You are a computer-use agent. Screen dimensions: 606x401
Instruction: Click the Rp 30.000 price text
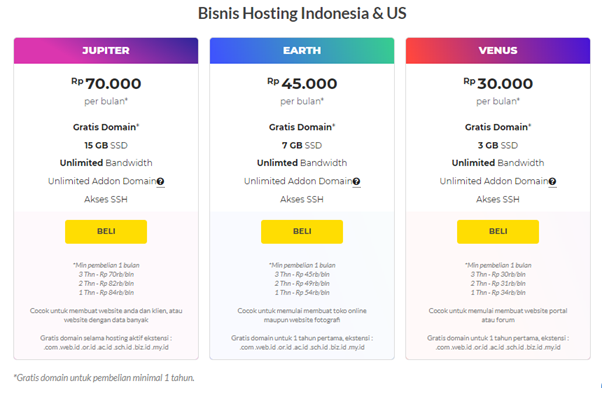(498, 83)
